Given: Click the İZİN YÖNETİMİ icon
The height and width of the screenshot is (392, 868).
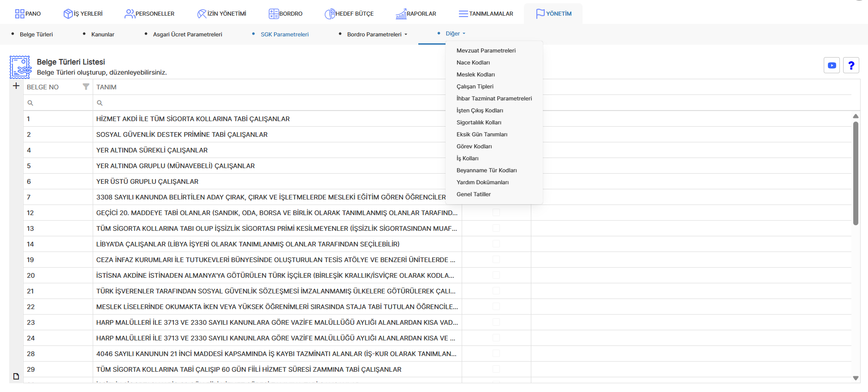Looking at the screenshot, I should tap(202, 14).
